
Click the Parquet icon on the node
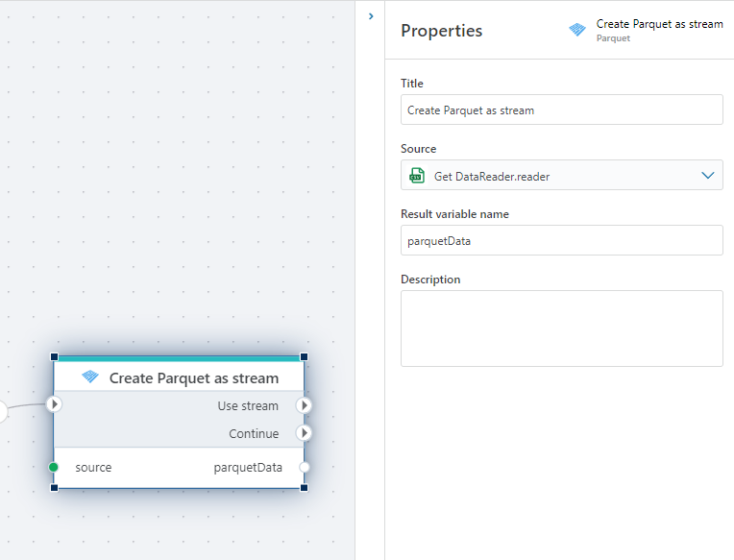[x=90, y=377]
